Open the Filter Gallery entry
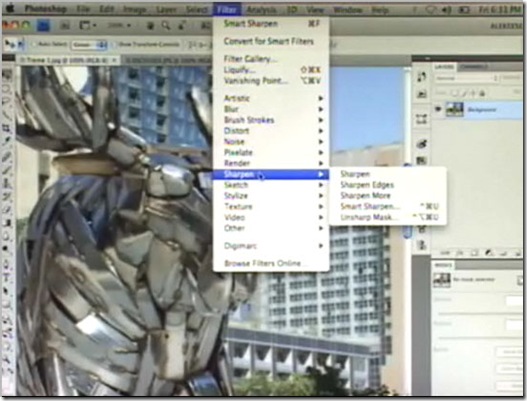 250,59
